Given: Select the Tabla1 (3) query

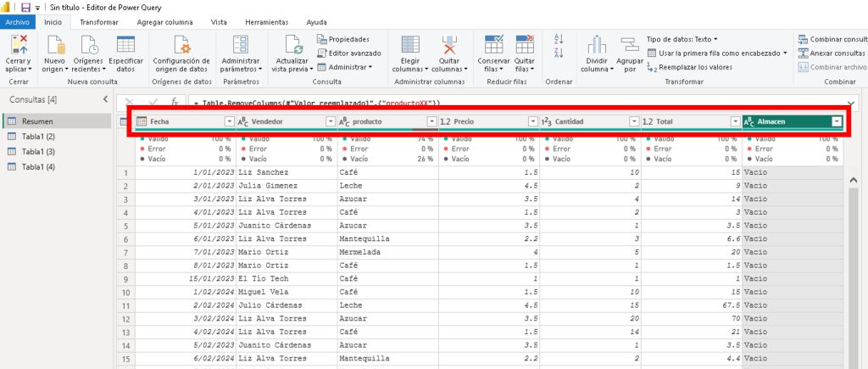Looking at the screenshot, I should point(38,151).
